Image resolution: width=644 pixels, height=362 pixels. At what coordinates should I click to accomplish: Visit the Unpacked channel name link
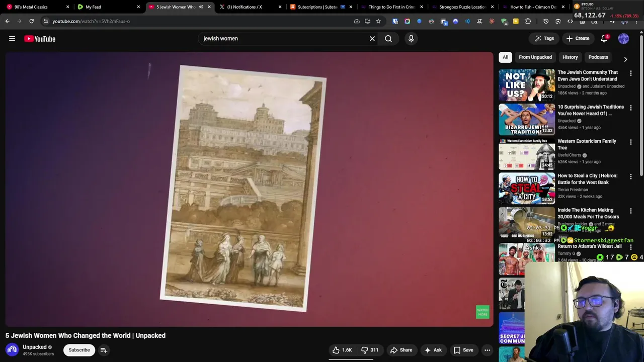coord(35,347)
